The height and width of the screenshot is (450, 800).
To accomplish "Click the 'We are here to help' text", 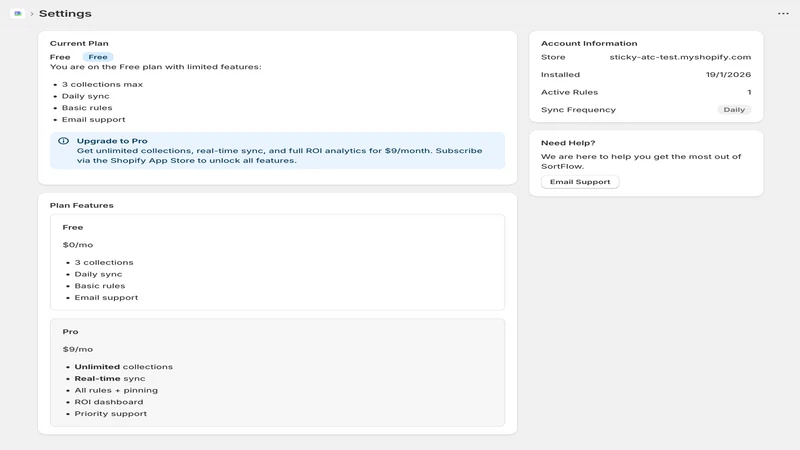I will (x=641, y=161).
